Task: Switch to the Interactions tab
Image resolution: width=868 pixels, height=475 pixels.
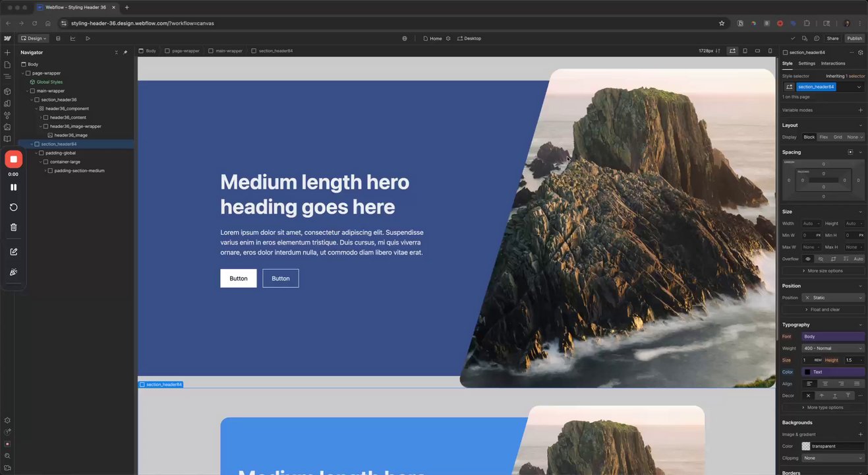Action: click(x=833, y=63)
